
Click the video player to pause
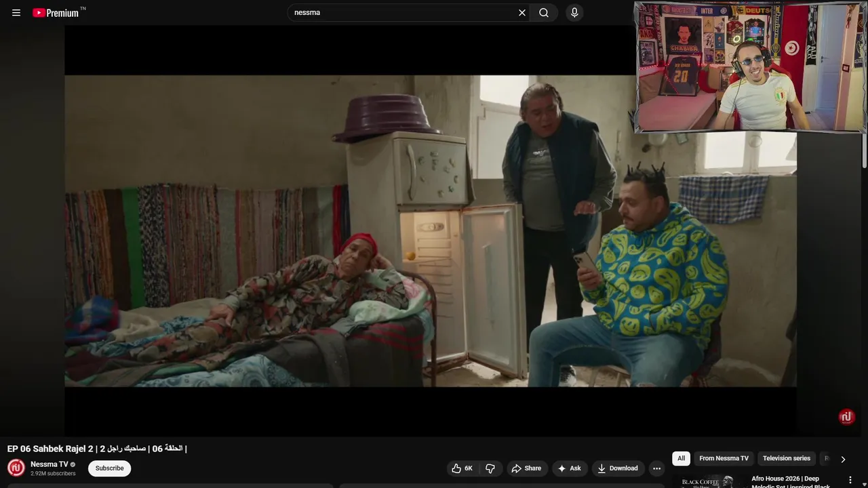click(x=431, y=231)
